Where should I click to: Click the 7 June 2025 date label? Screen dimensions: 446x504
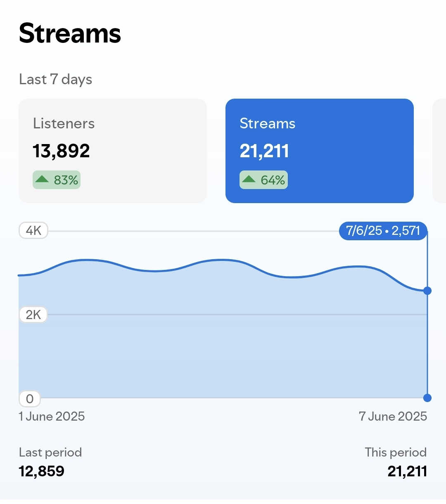pos(393,416)
